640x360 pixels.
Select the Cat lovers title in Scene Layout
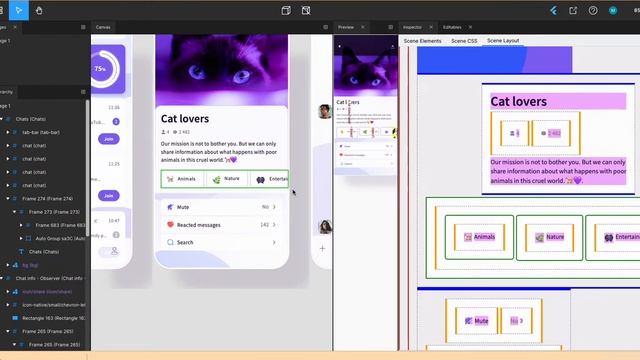click(x=558, y=101)
